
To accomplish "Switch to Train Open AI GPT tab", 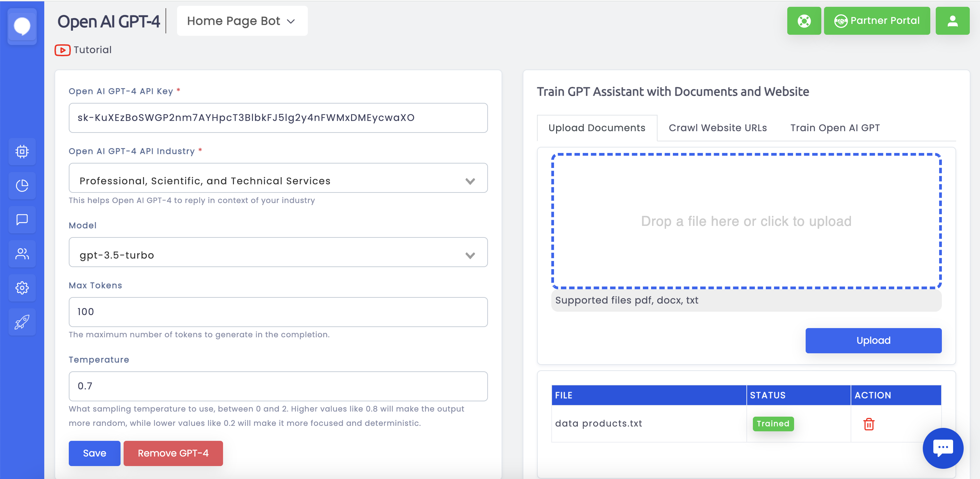I will pyautogui.click(x=835, y=128).
